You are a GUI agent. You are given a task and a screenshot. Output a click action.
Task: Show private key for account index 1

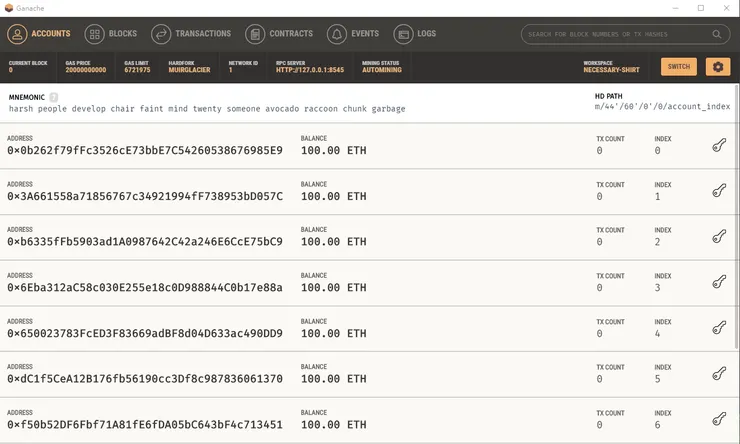(x=719, y=191)
